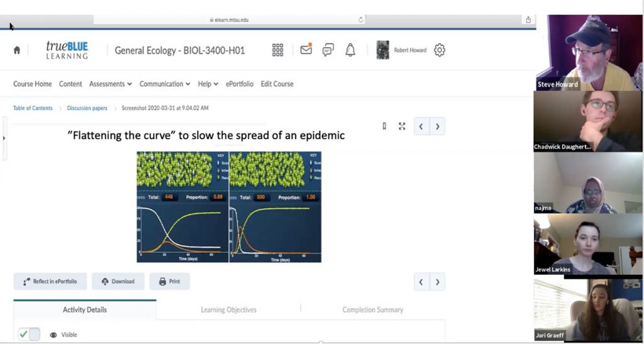
Task: Open the course selector grid icon
Action: pos(277,50)
